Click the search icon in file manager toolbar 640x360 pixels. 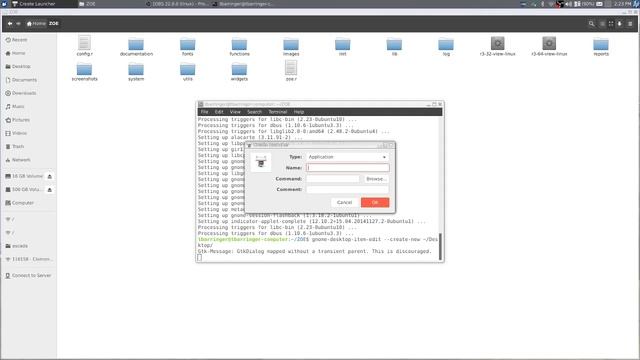[x=591, y=24]
